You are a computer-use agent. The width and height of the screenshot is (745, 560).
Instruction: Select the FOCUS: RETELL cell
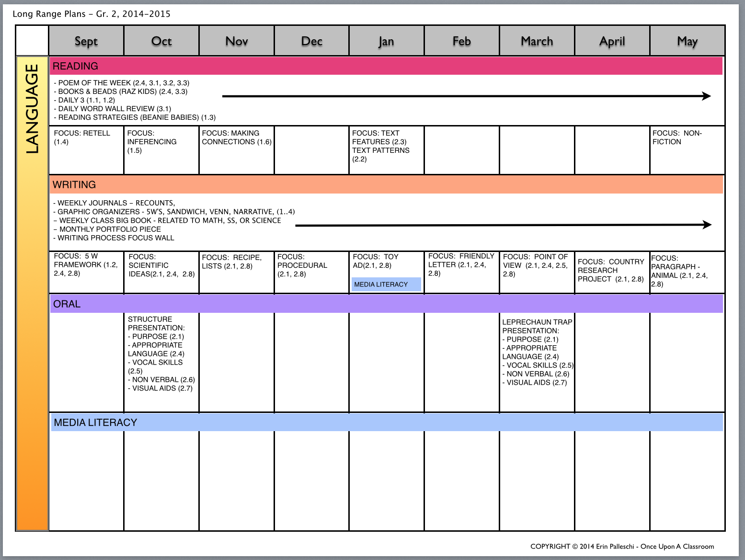pyautogui.click(x=86, y=150)
